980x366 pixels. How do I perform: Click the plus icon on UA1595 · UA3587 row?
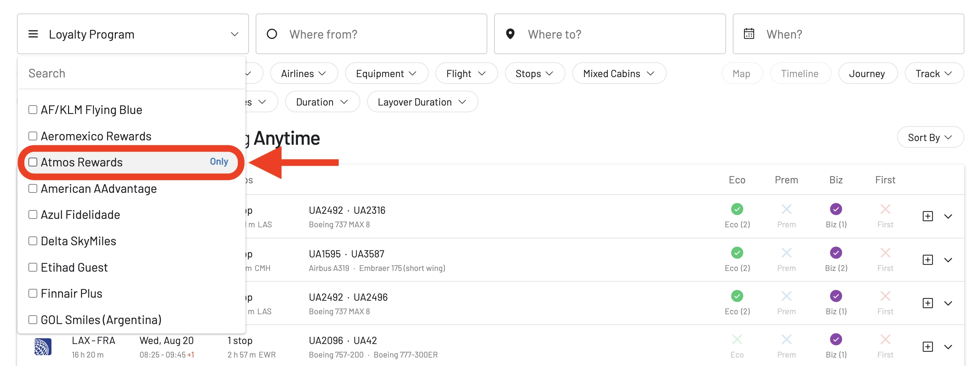928,260
